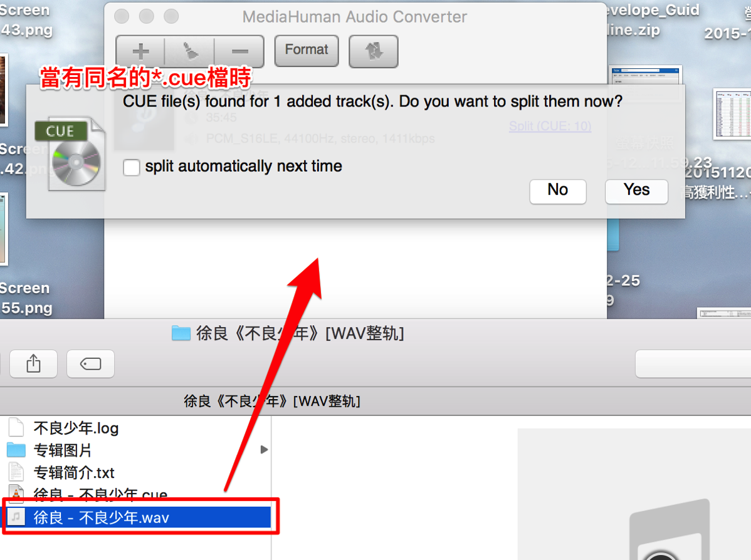The height and width of the screenshot is (560, 751).
Task: Click the Split (CUE: 10) link
Action: (x=550, y=126)
